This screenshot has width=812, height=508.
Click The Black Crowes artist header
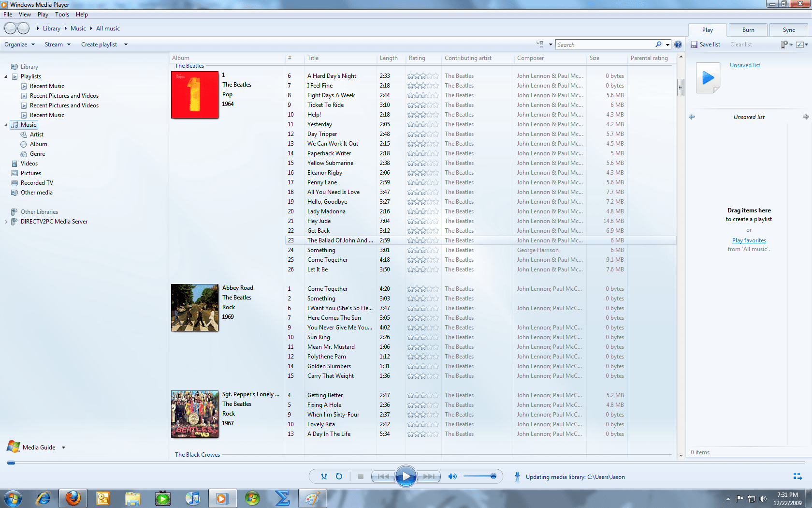[197, 455]
